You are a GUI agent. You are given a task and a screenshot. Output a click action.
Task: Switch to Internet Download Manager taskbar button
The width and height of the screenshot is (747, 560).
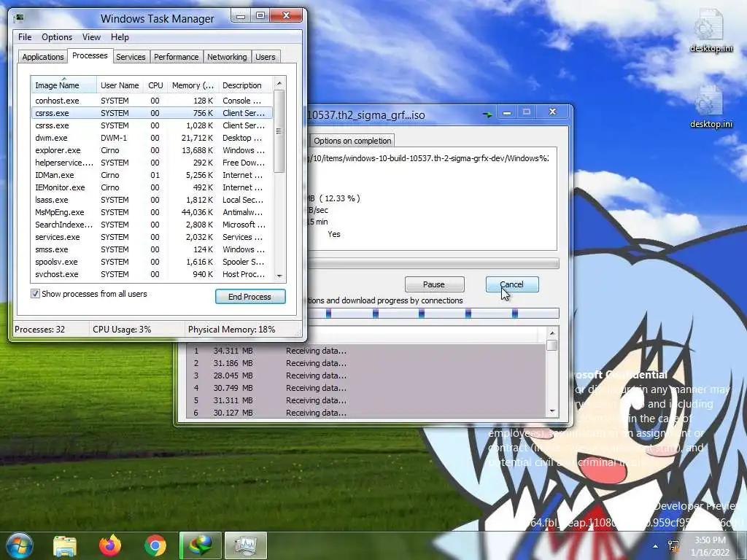pos(201,545)
